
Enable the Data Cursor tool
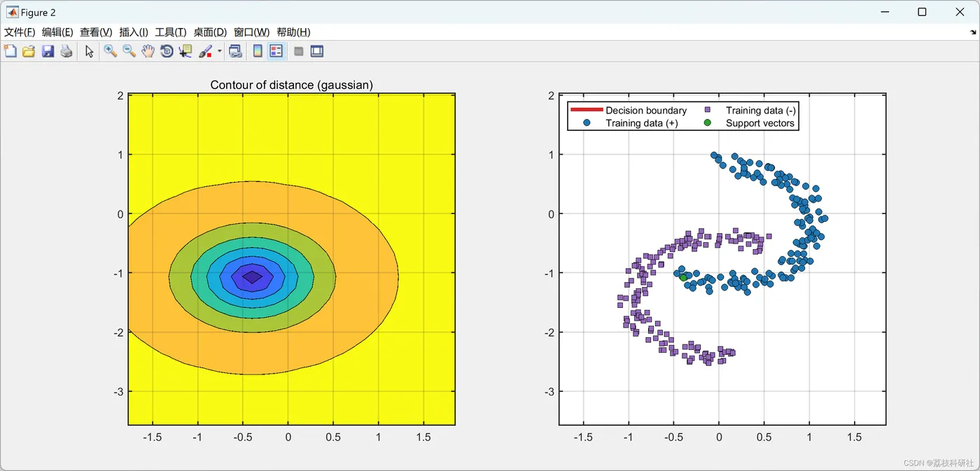click(x=185, y=51)
